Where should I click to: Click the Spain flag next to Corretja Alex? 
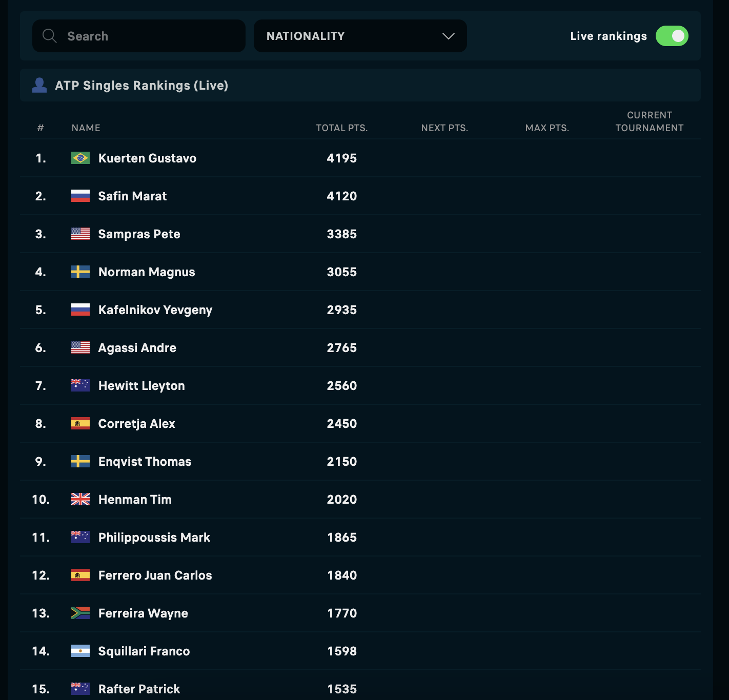[x=80, y=423]
